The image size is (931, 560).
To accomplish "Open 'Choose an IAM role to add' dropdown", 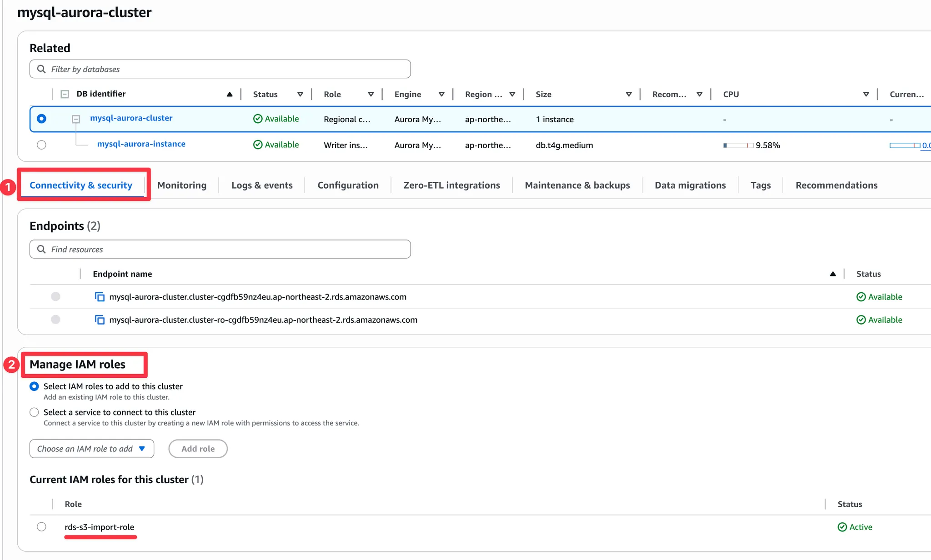I will coord(91,449).
